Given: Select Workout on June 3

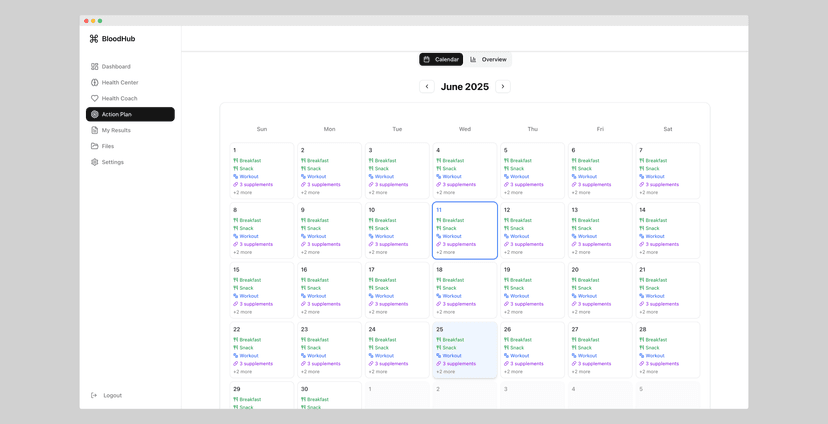Looking at the screenshot, I should tap(381, 176).
